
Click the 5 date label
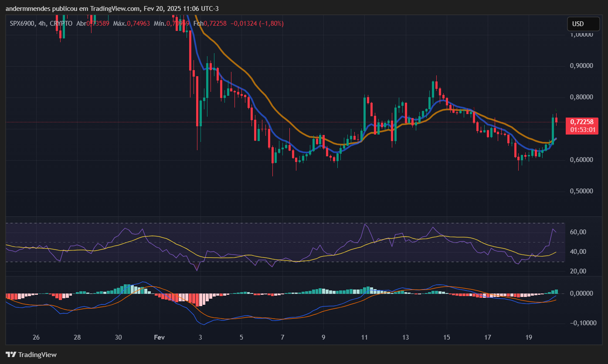click(241, 337)
